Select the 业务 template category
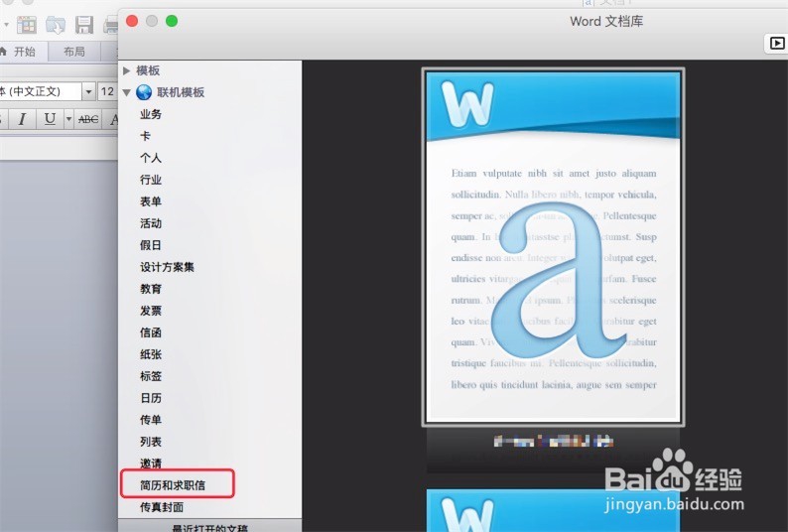This screenshot has height=532, width=788. pyautogui.click(x=151, y=114)
